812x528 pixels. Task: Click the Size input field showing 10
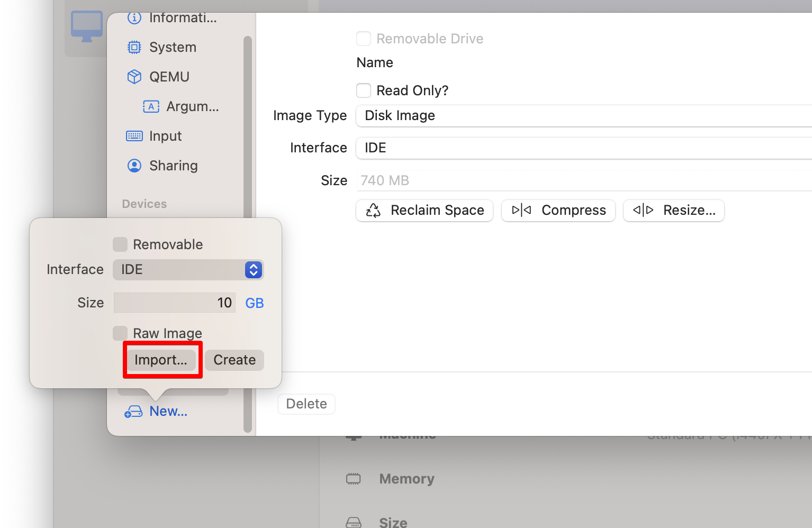pyautogui.click(x=174, y=303)
